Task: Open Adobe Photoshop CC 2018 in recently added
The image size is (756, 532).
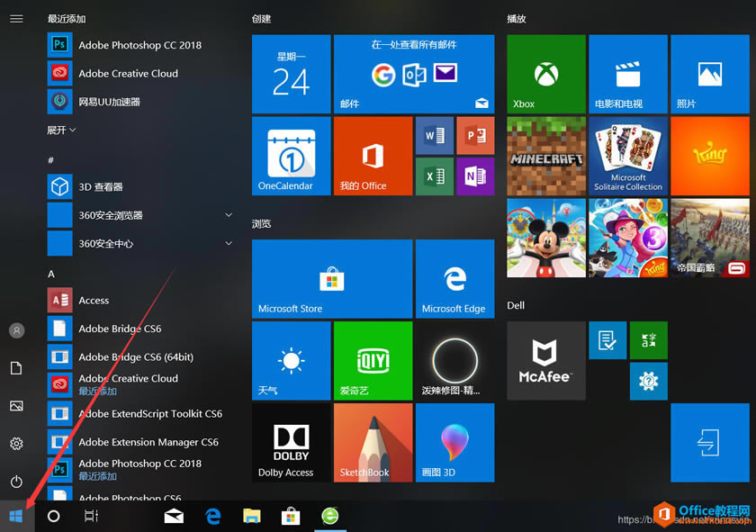Action: pos(140,45)
